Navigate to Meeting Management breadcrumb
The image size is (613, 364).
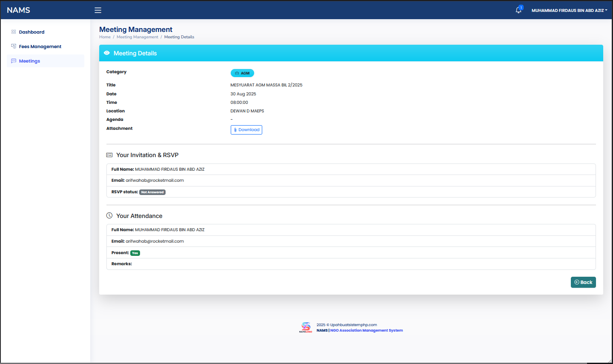[x=137, y=37]
